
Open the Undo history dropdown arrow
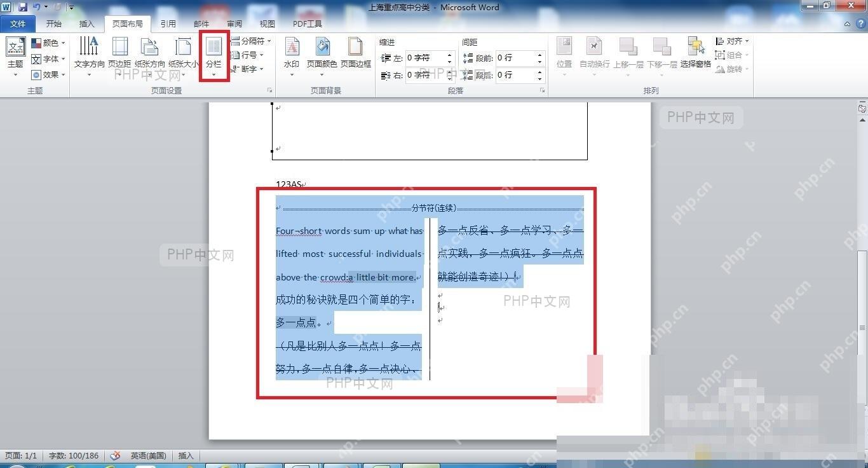click(x=46, y=8)
